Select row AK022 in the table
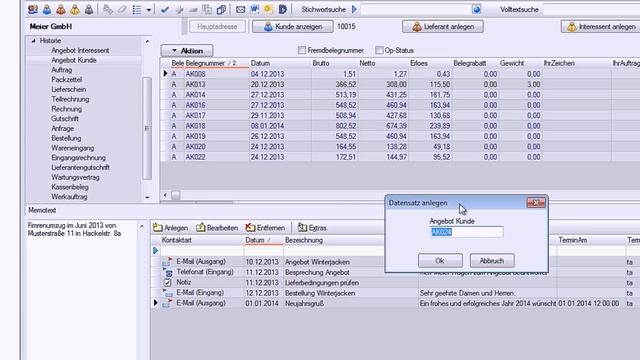This screenshot has height=360, width=640. point(400,157)
